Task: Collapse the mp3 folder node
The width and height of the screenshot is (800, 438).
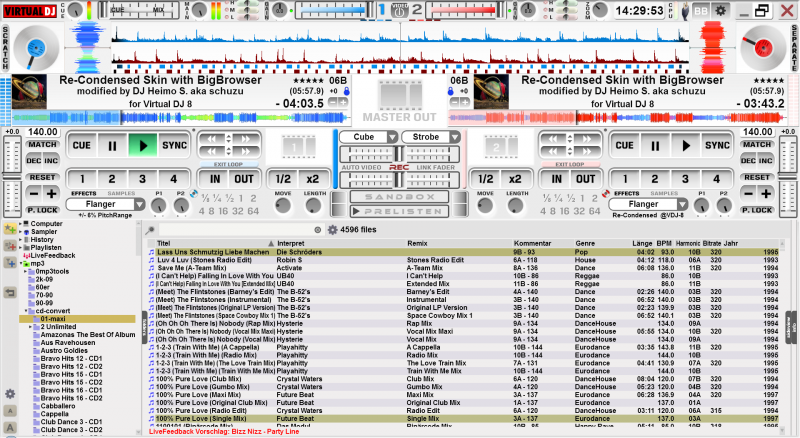Action: point(21,263)
